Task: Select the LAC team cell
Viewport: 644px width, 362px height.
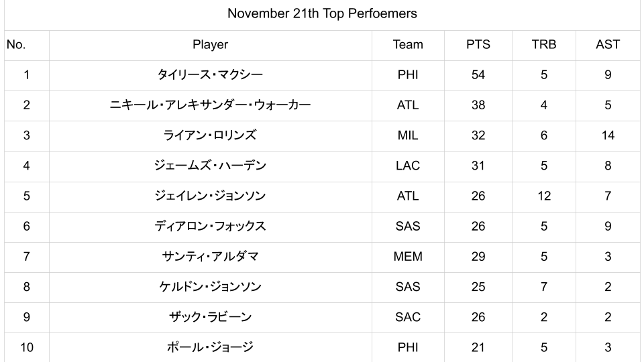Action: pyautogui.click(x=408, y=166)
